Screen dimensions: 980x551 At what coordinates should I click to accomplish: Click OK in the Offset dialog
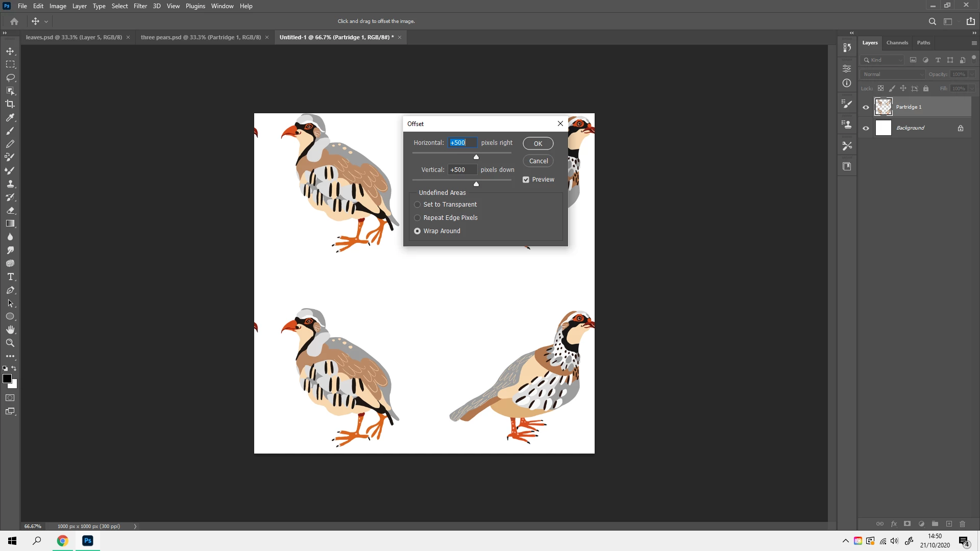[x=538, y=144]
